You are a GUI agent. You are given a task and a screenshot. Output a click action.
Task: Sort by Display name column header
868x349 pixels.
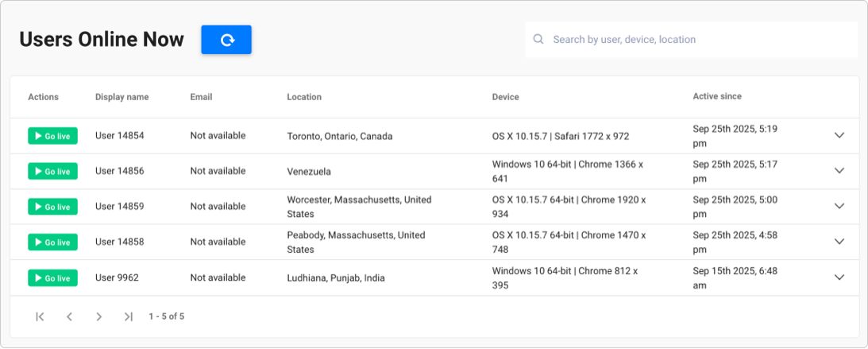pos(122,97)
